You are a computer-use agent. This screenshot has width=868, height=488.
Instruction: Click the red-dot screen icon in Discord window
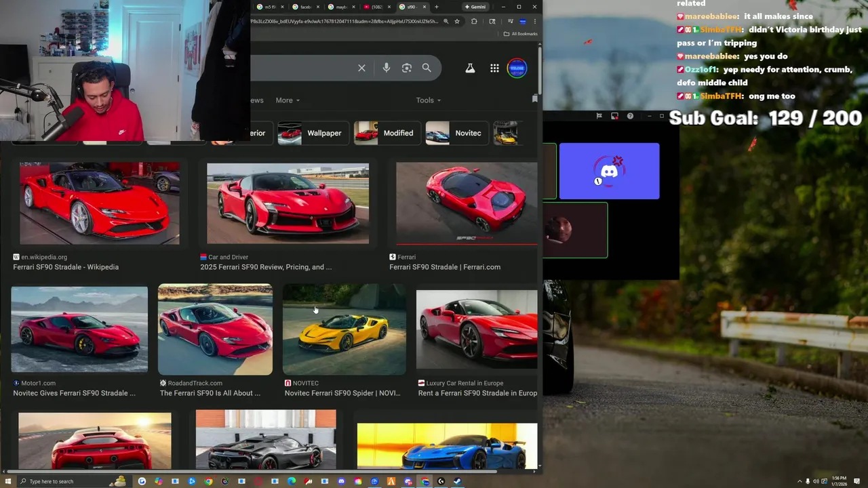coord(614,116)
